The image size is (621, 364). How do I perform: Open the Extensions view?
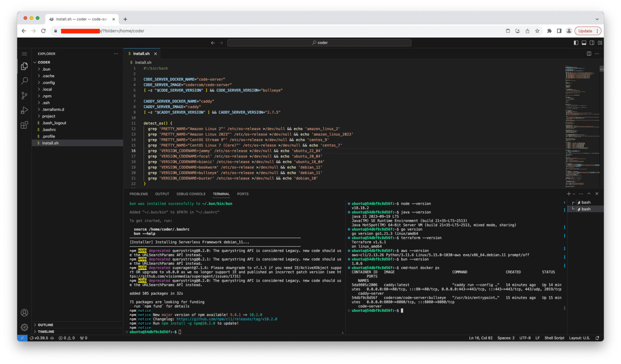point(24,125)
